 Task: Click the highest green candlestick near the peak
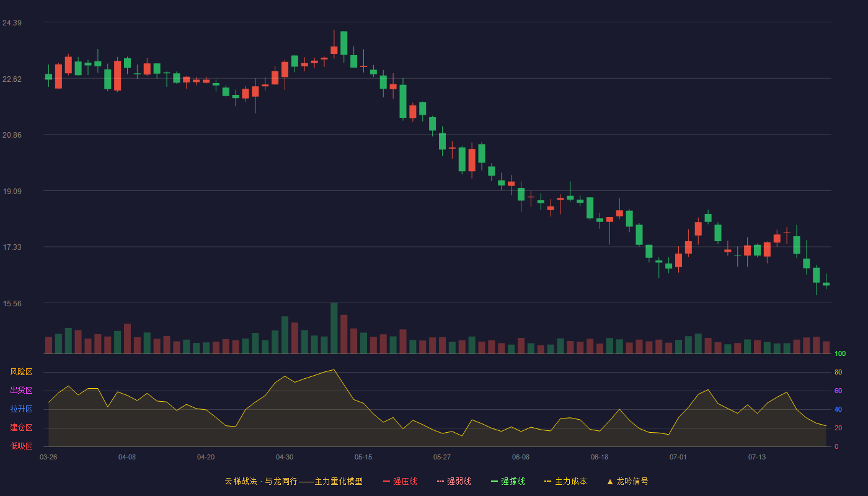[343, 43]
